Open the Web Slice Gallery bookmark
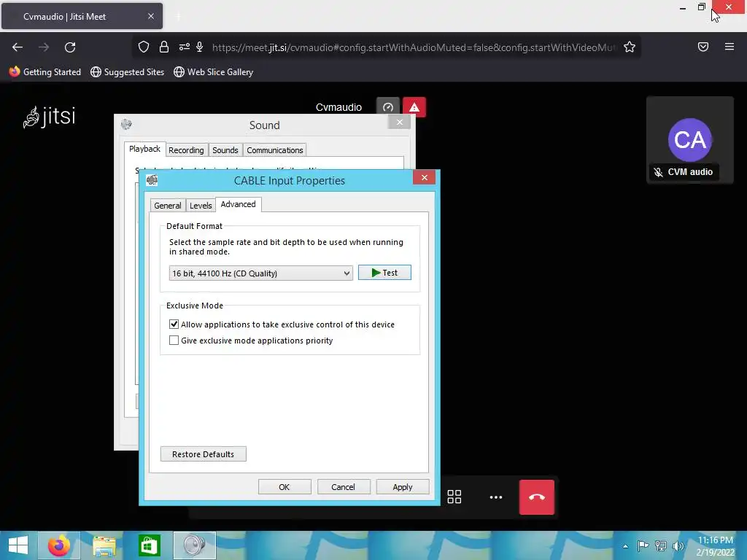Viewport: 747px width, 560px height. pos(214,72)
